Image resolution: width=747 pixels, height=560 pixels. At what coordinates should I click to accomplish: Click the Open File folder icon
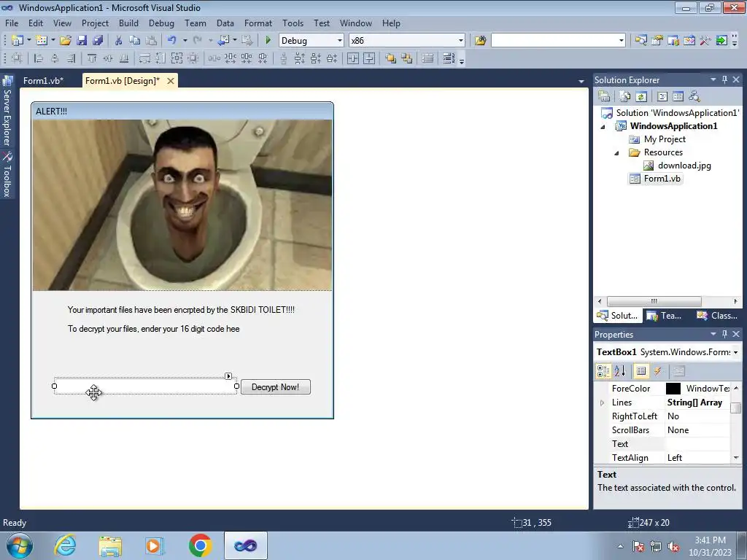click(x=66, y=41)
